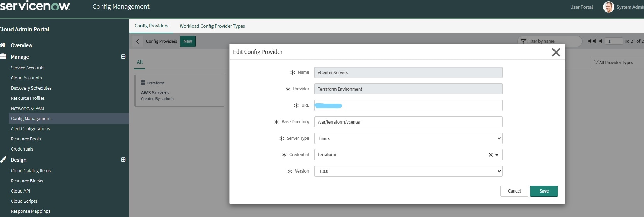Image resolution: width=644 pixels, height=217 pixels.
Task: Cancel editing the config provider
Action: tap(514, 191)
